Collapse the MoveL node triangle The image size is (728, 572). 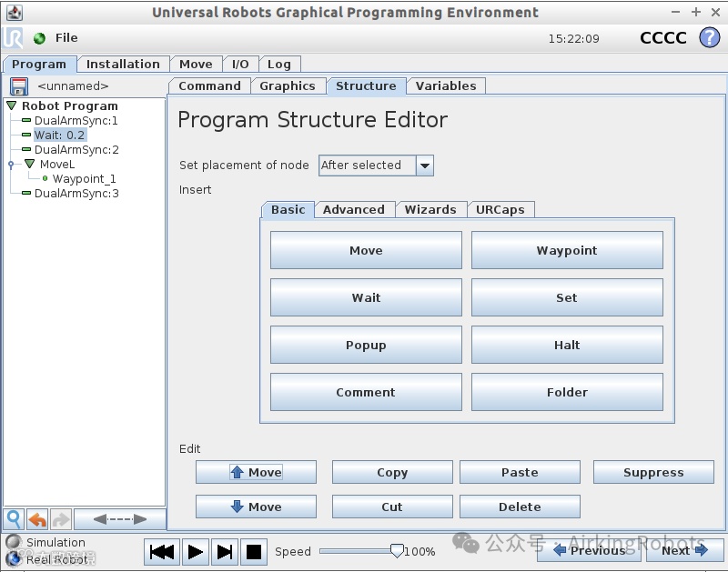(x=30, y=164)
